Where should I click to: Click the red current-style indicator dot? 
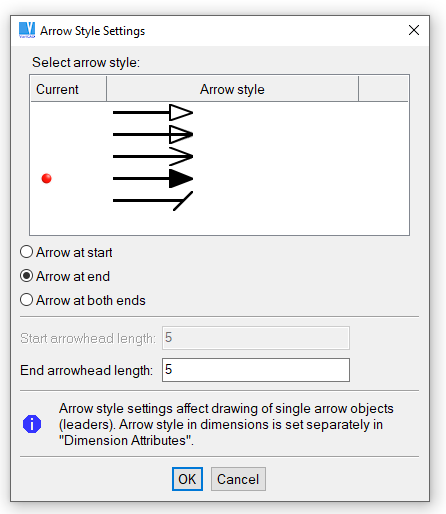pyautogui.click(x=47, y=178)
